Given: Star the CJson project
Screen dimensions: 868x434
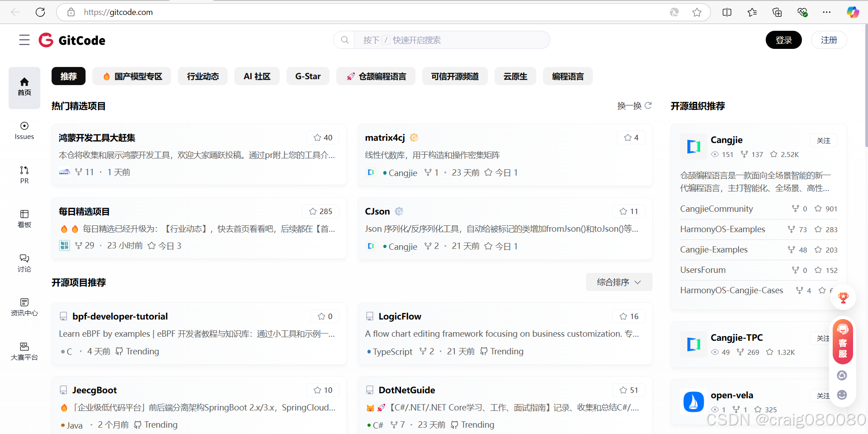Looking at the screenshot, I should 629,211.
